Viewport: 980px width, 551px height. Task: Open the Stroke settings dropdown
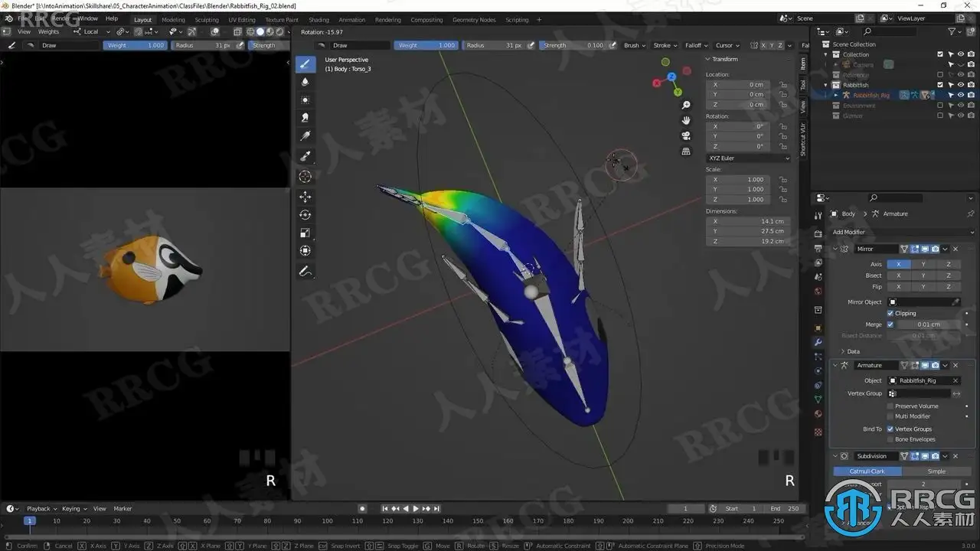[x=665, y=45]
